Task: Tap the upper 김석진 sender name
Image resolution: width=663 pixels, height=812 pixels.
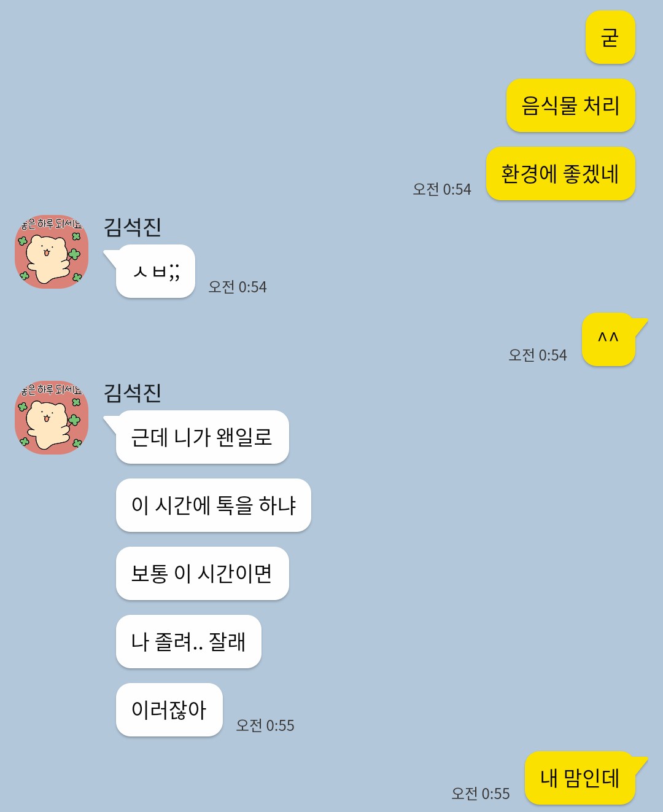Action: [133, 227]
